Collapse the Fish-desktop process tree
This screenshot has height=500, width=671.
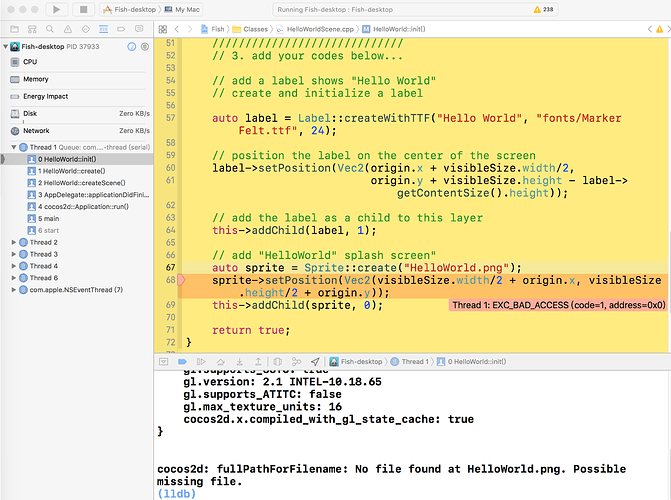coord(5,46)
